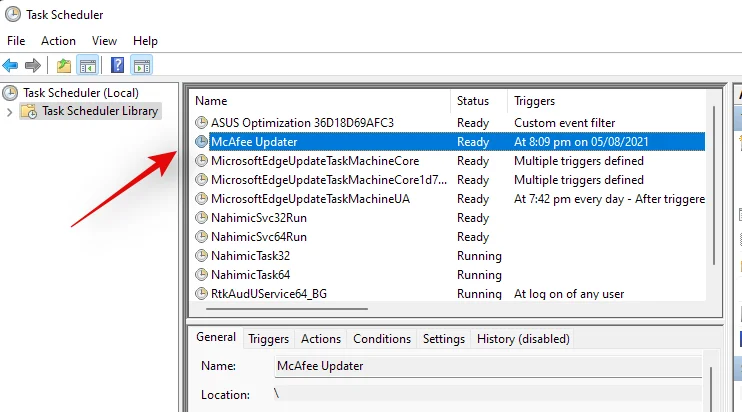Click the MicrosoftEdgeUpdateTaskMachineCore1d7 task clock icon
742x412 pixels.
[x=201, y=179]
